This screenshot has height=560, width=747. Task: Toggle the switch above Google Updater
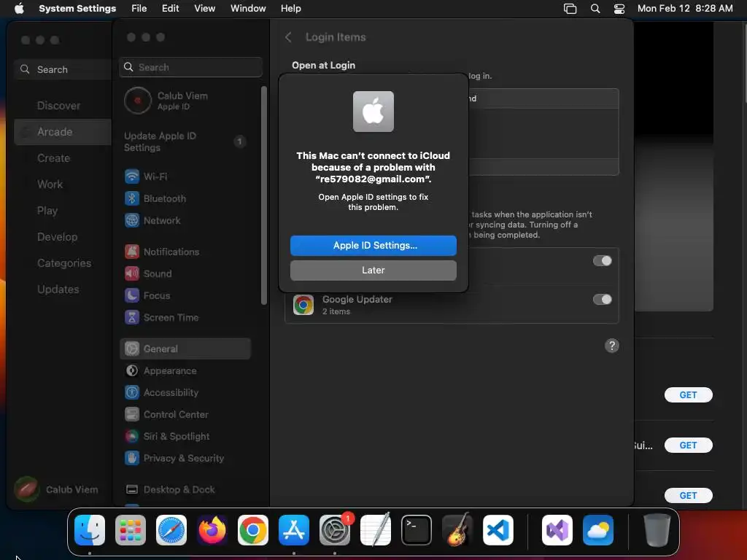[x=602, y=261]
